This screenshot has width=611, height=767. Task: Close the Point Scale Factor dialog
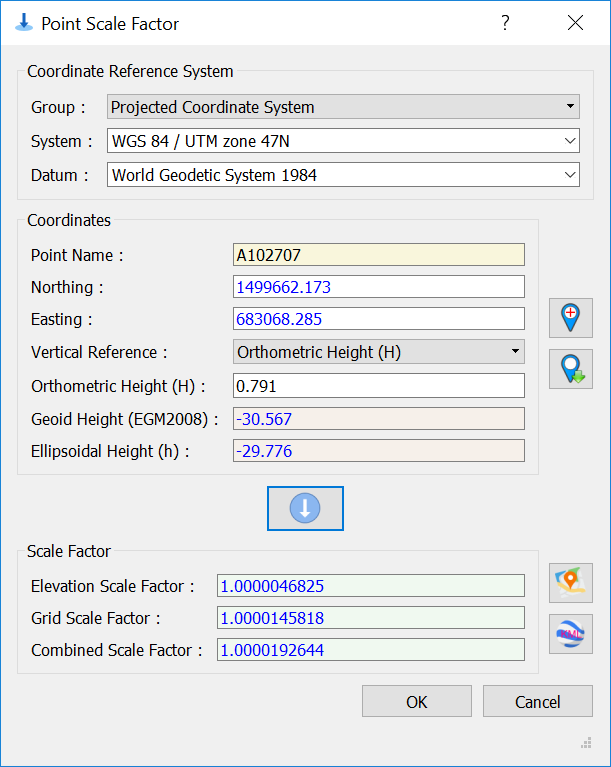tap(575, 23)
